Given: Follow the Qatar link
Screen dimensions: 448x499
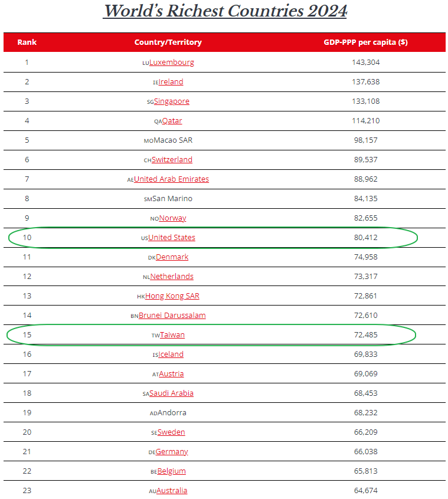Looking at the screenshot, I should 172,121.
